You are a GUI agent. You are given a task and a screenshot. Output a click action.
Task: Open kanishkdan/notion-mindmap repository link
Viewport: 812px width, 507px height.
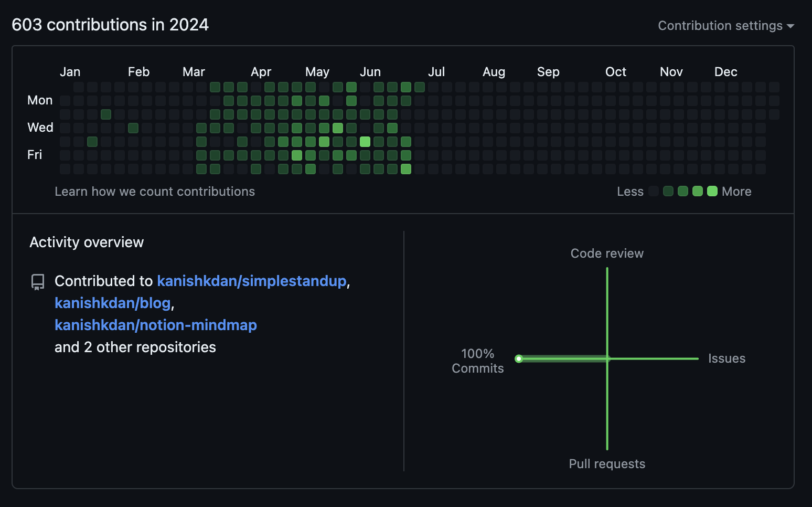156,325
